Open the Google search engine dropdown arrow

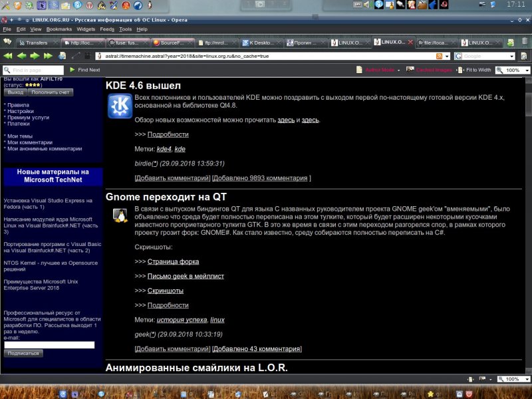tap(511, 57)
